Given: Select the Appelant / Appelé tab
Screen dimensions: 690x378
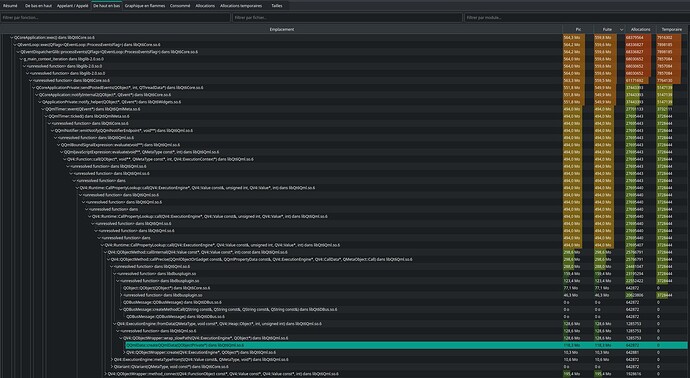Looking at the screenshot, I should pyautogui.click(x=73, y=6).
